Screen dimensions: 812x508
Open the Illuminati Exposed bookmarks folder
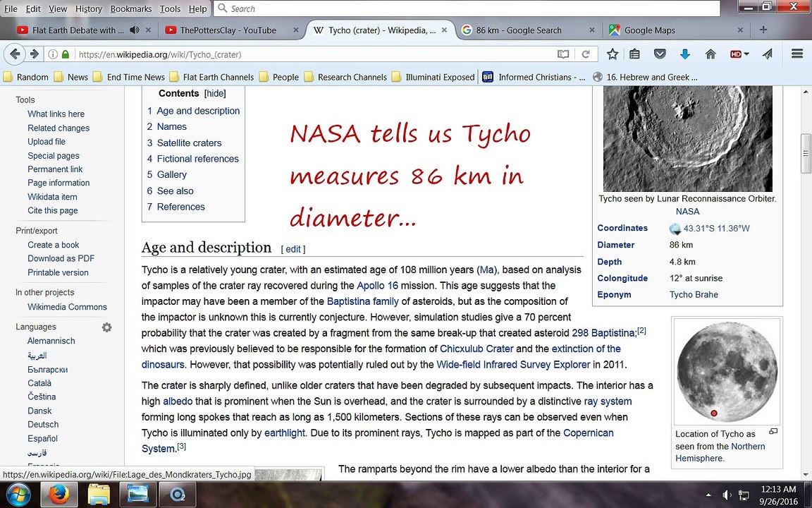coord(433,77)
